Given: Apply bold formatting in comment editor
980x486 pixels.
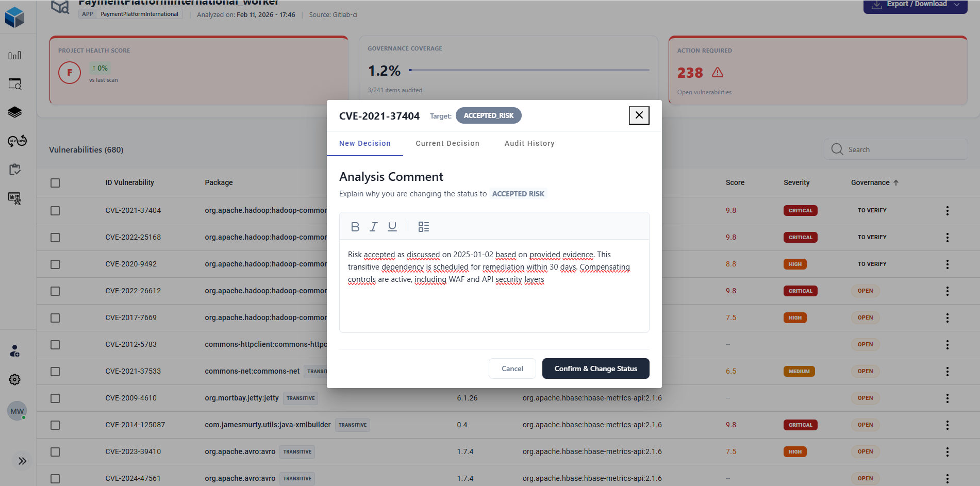Looking at the screenshot, I should click(x=355, y=227).
